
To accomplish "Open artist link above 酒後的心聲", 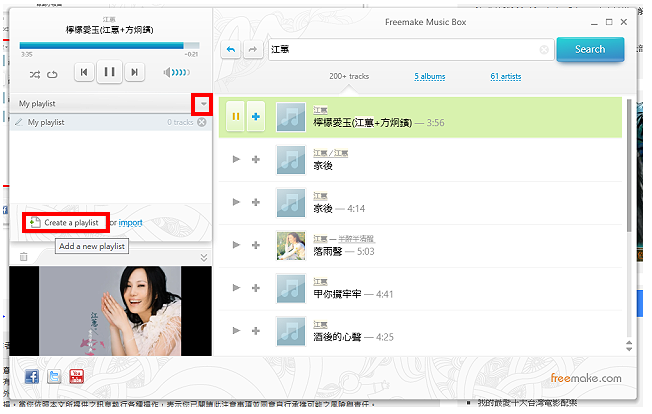I will (x=320, y=324).
